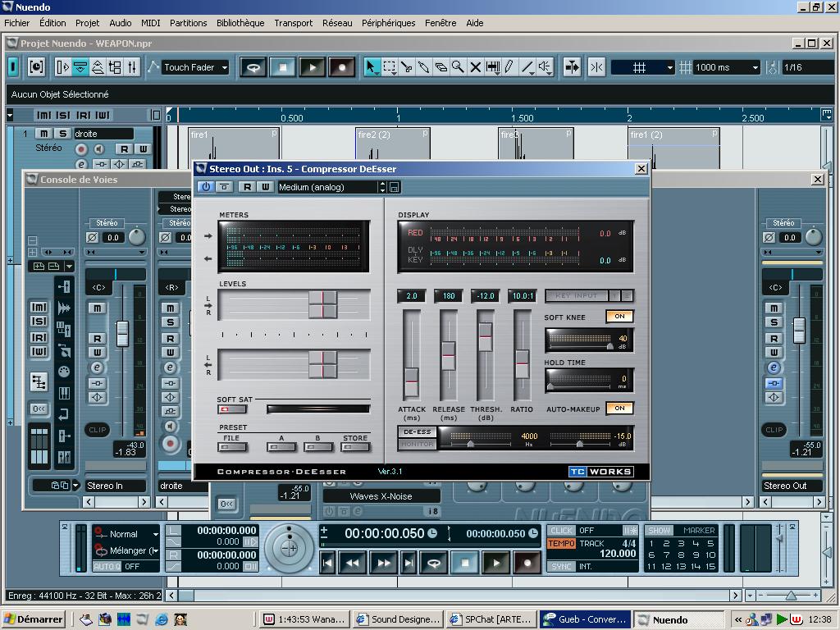Viewport: 840px width, 630px height.
Task: Toggle the Soft Knee ON switch
Action: 619,317
